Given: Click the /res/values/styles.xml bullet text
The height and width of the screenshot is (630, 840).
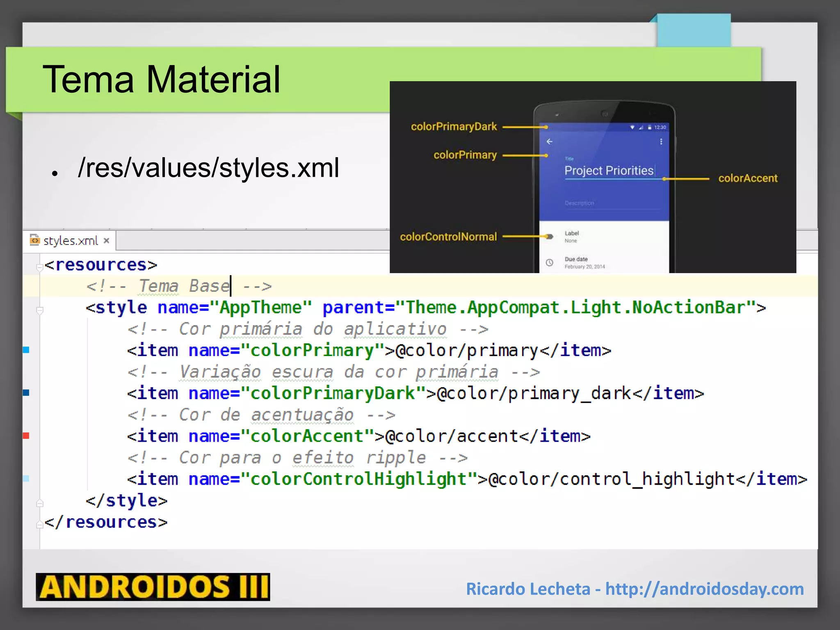Looking at the screenshot, I should 209,168.
